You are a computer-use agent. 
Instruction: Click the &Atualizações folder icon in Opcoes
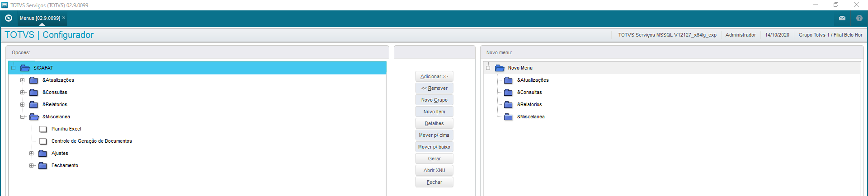click(x=34, y=80)
